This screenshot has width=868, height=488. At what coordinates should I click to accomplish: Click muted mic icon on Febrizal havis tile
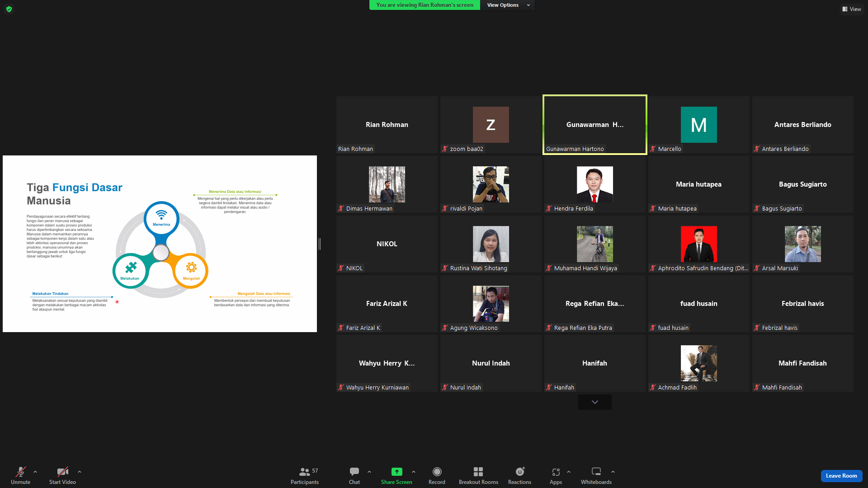click(757, 328)
